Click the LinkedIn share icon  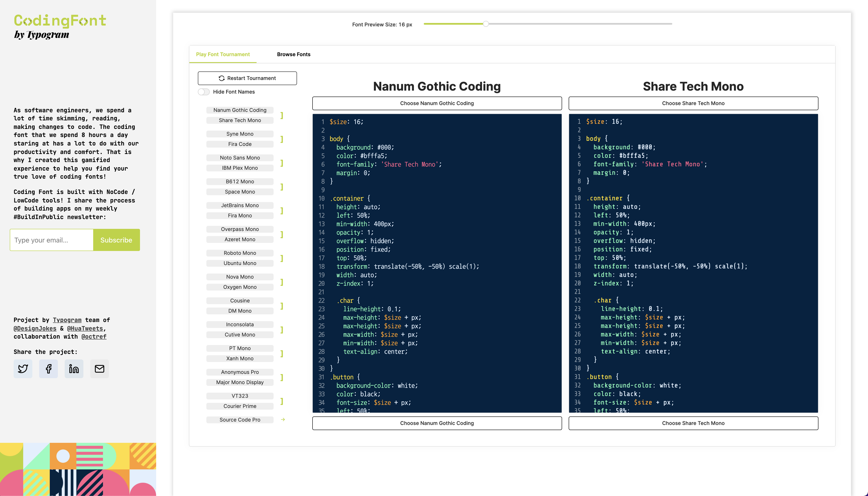pos(74,369)
